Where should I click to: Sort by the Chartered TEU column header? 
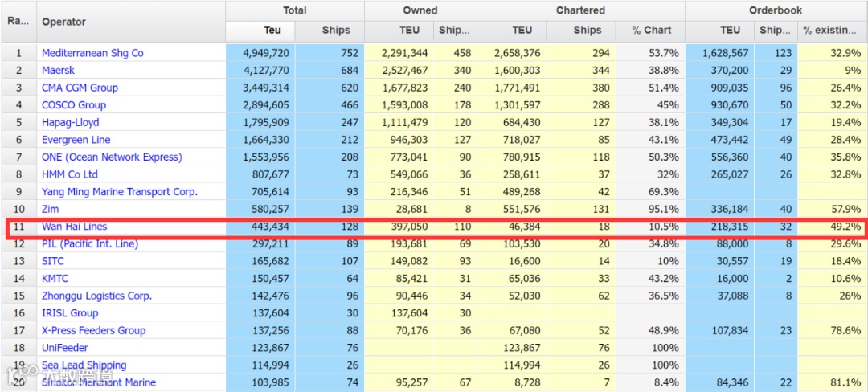[x=511, y=31]
